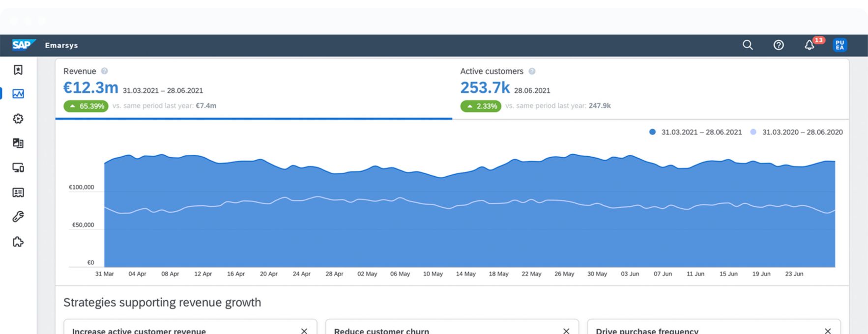Toggle the 31.03.2020 – 28.06.2020 legend series
Viewport: 868px width, 334px height.
pos(796,132)
